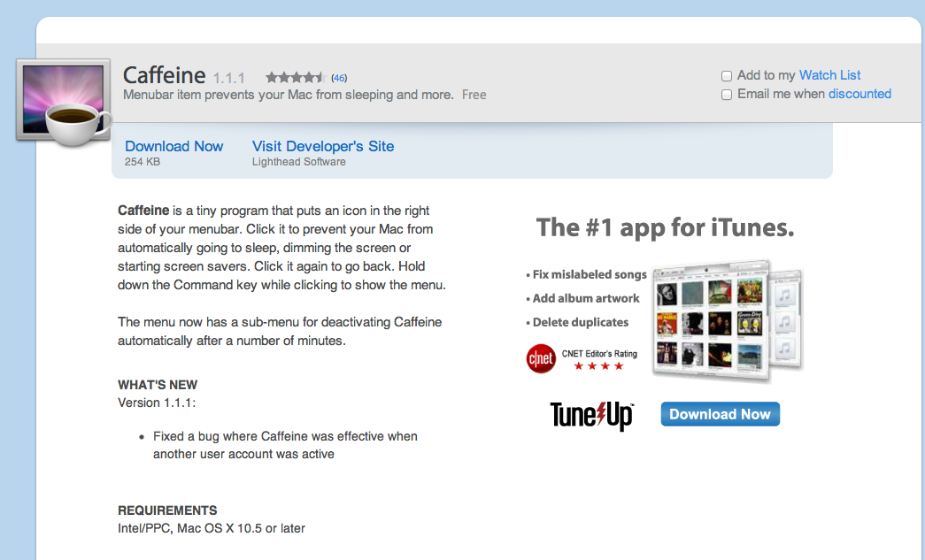
Task: Click the 'Free' price label
Action: (x=474, y=95)
